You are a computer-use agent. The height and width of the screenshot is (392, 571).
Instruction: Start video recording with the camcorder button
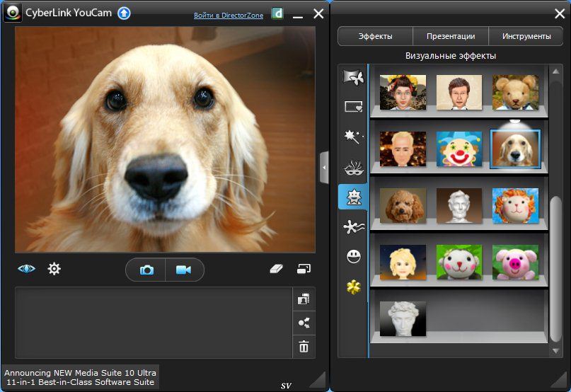[184, 270]
